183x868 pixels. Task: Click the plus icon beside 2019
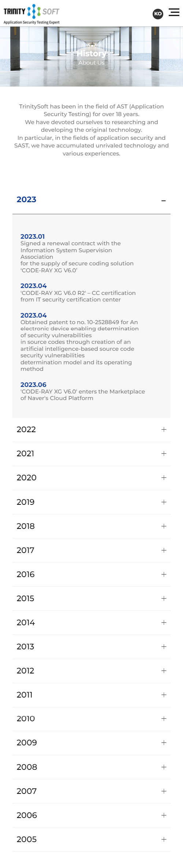coord(164,502)
